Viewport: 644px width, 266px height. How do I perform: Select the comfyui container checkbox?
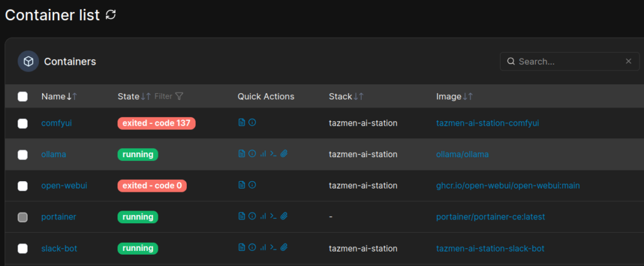tap(23, 123)
